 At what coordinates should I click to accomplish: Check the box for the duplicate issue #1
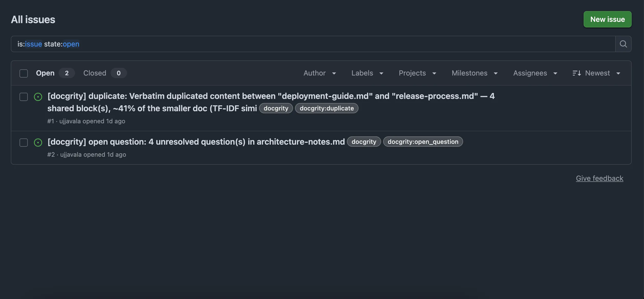pyautogui.click(x=24, y=97)
